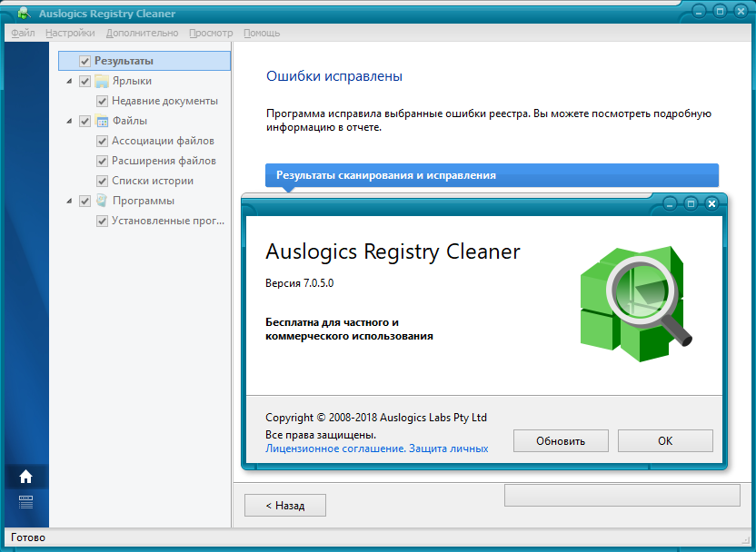Click the Ошибки исправлены heading

(x=334, y=76)
